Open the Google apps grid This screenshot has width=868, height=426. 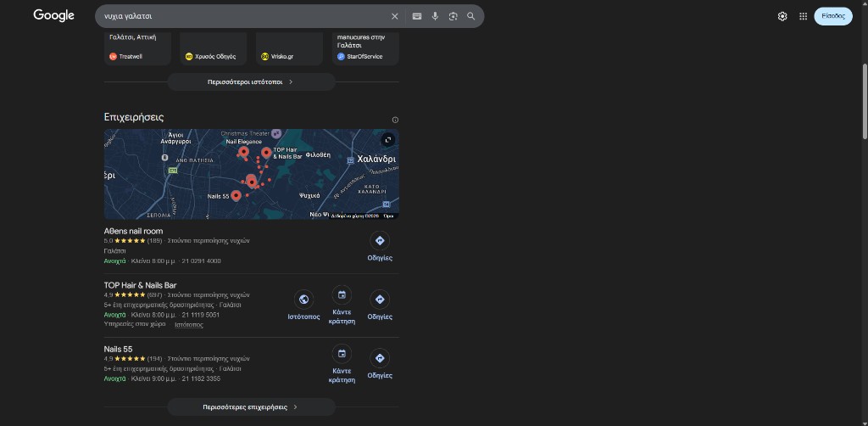(x=804, y=16)
